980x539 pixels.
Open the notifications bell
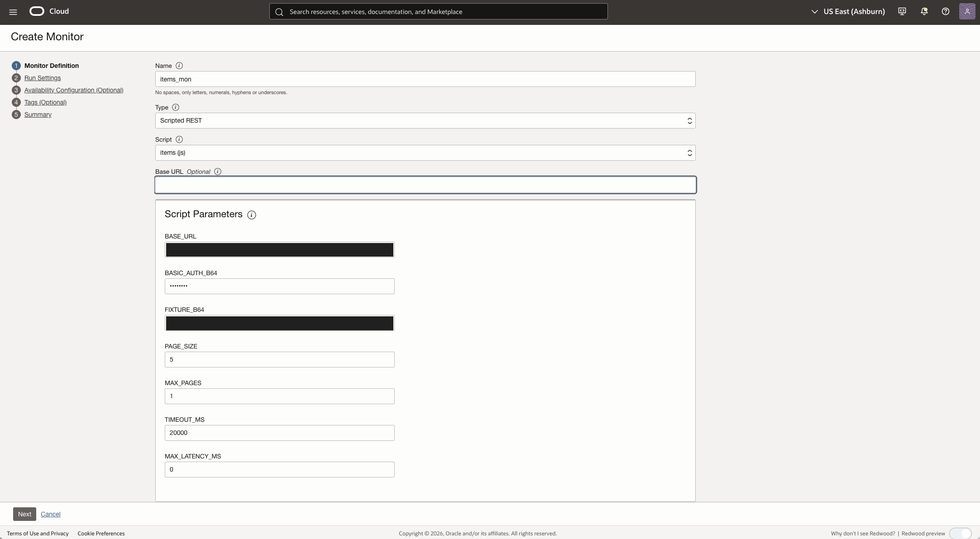924,11
